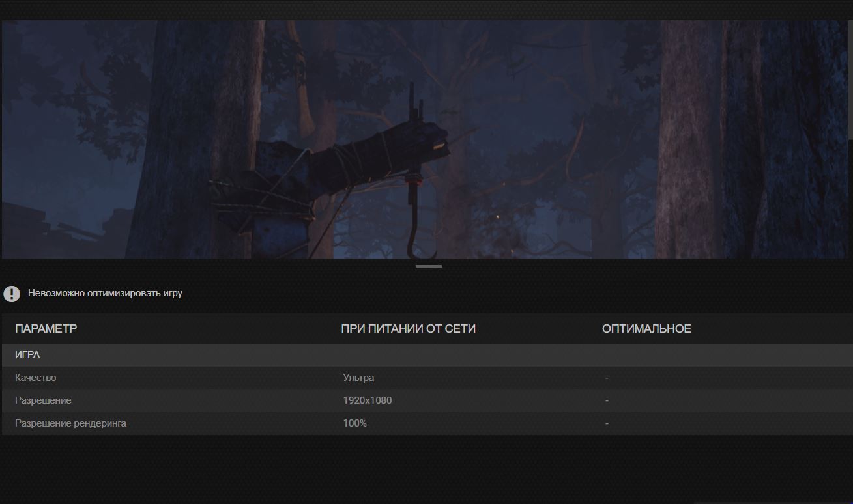Click the 'Невозможно оптимизировать игру' message

(x=105, y=293)
